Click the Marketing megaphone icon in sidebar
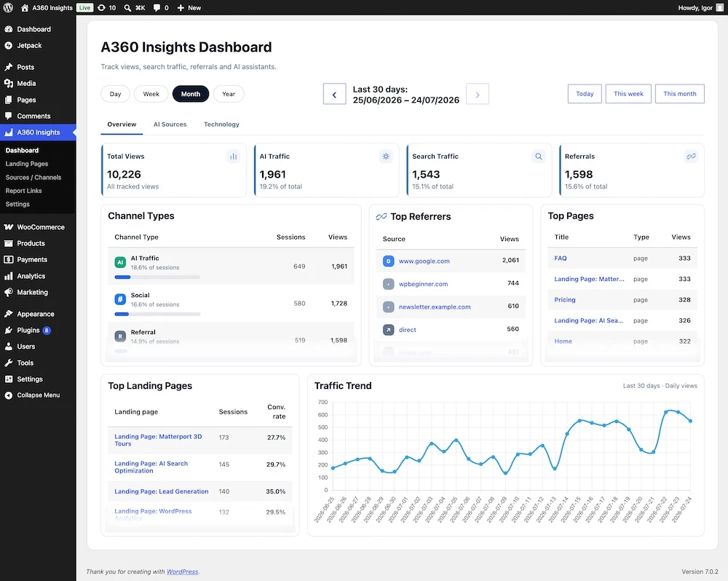The image size is (728, 581). pyautogui.click(x=8, y=292)
